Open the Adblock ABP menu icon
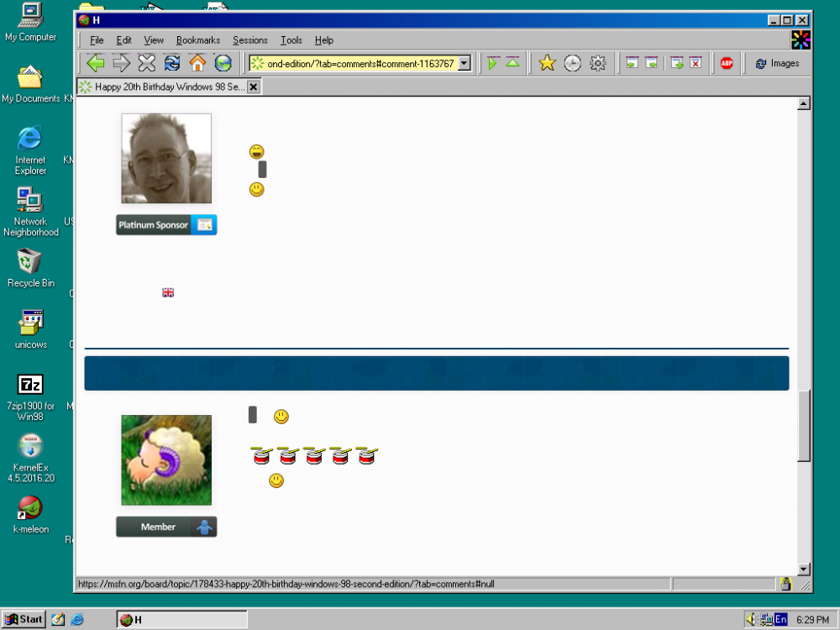Screen dimensions: 840x630 (x=725, y=62)
